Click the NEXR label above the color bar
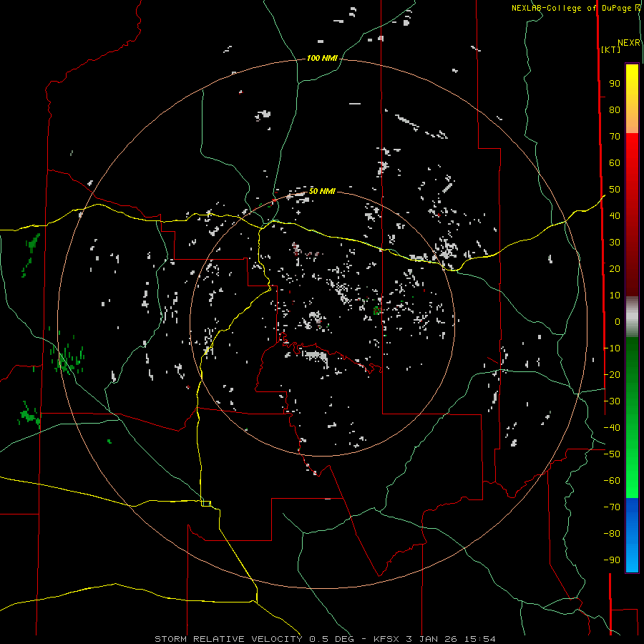This screenshot has height=644, width=644. pos(629,43)
